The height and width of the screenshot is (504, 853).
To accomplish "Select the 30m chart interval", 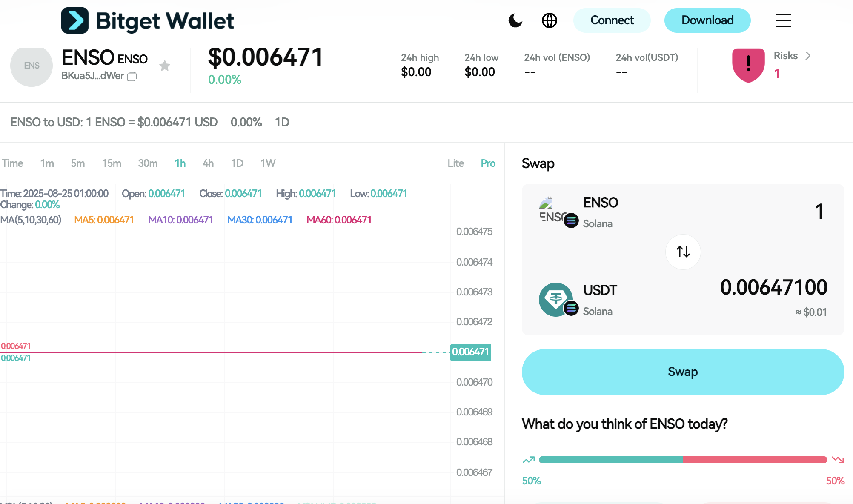I will 148,163.
